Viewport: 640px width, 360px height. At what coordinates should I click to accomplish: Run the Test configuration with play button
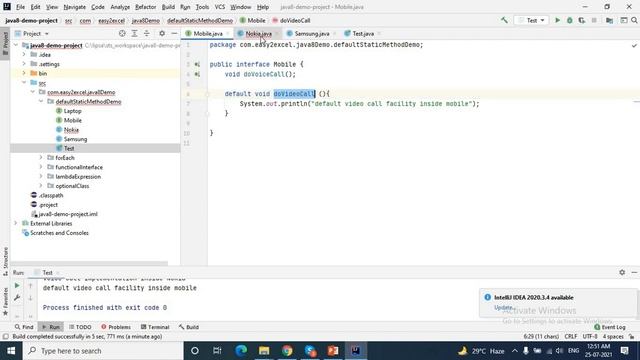click(557, 20)
